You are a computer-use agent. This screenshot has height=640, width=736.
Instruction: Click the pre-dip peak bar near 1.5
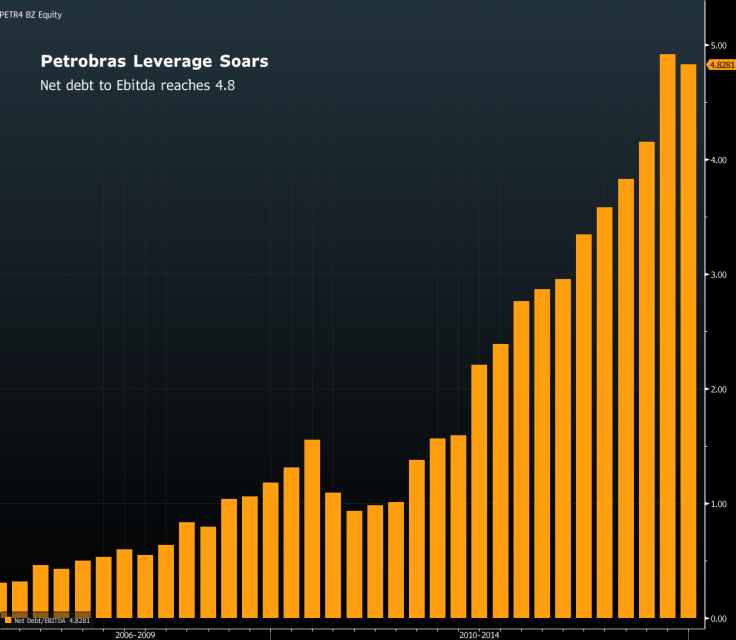[312, 528]
